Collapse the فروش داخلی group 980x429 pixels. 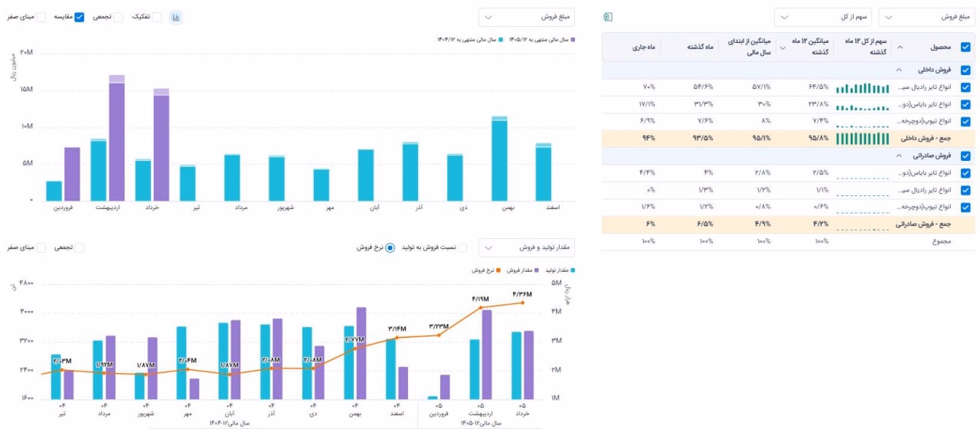pyautogui.click(x=899, y=70)
